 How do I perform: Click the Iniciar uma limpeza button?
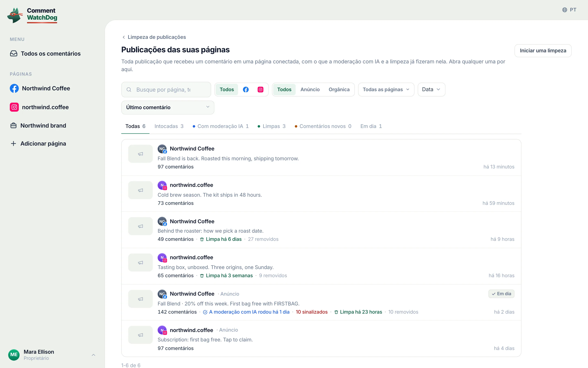point(543,51)
